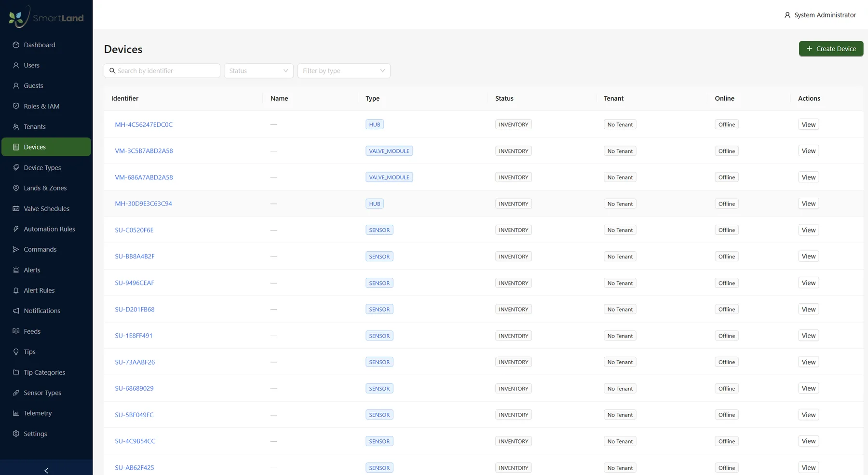The height and width of the screenshot is (475, 868).
Task: Click the Create Device button
Action: [831, 49]
